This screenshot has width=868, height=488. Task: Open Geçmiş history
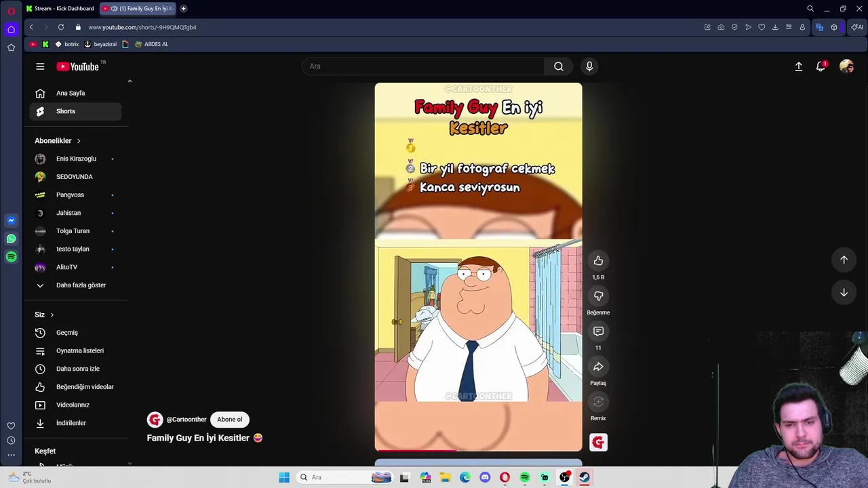(75, 333)
